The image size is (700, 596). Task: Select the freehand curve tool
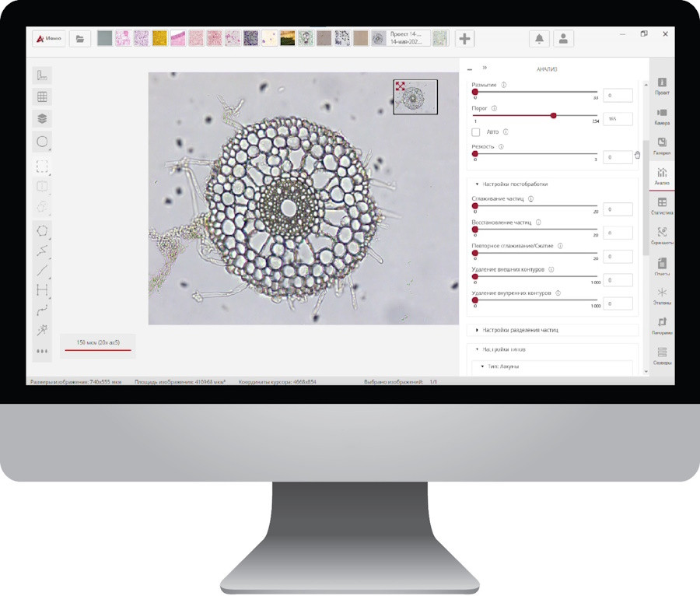42,310
